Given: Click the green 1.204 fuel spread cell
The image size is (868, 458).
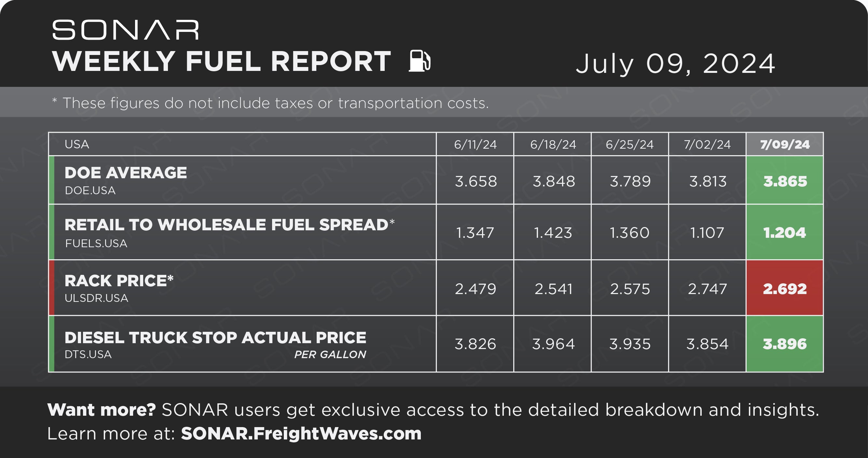Looking at the screenshot, I should pyautogui.click(x=784, y=232).
